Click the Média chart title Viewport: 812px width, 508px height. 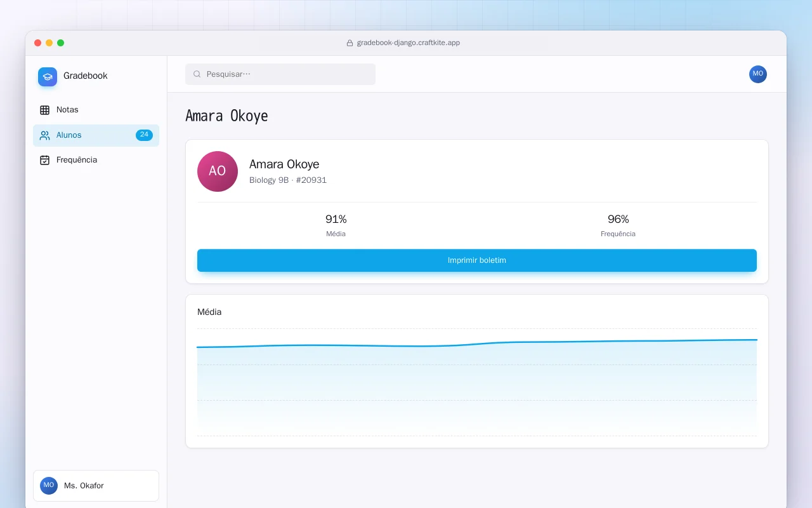tap(209, 312)
